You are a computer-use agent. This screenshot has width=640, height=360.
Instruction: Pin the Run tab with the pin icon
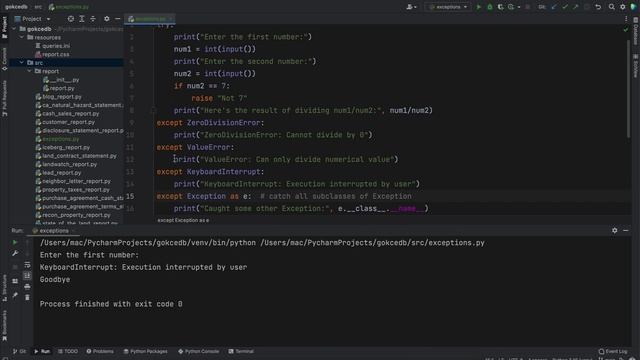(x=15, y=295)
